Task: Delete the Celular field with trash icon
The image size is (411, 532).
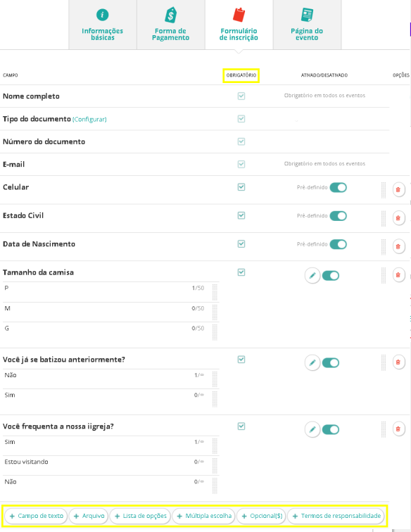Action: [399, 189]
